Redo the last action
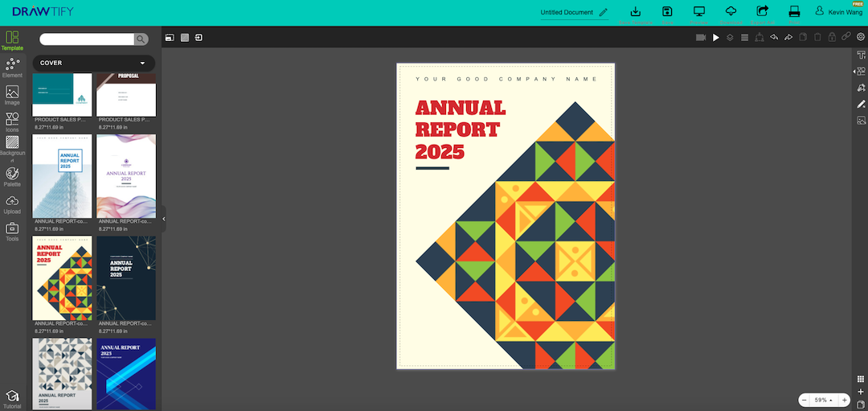Viewport: 868px width, 411px height. click(x=788, y=37)
